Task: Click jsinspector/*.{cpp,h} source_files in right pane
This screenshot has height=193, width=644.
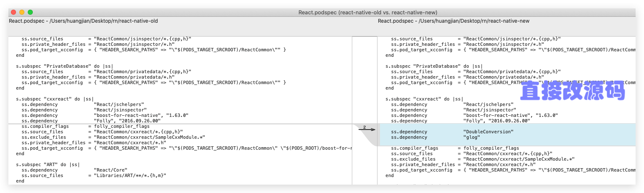Action: 476,39
